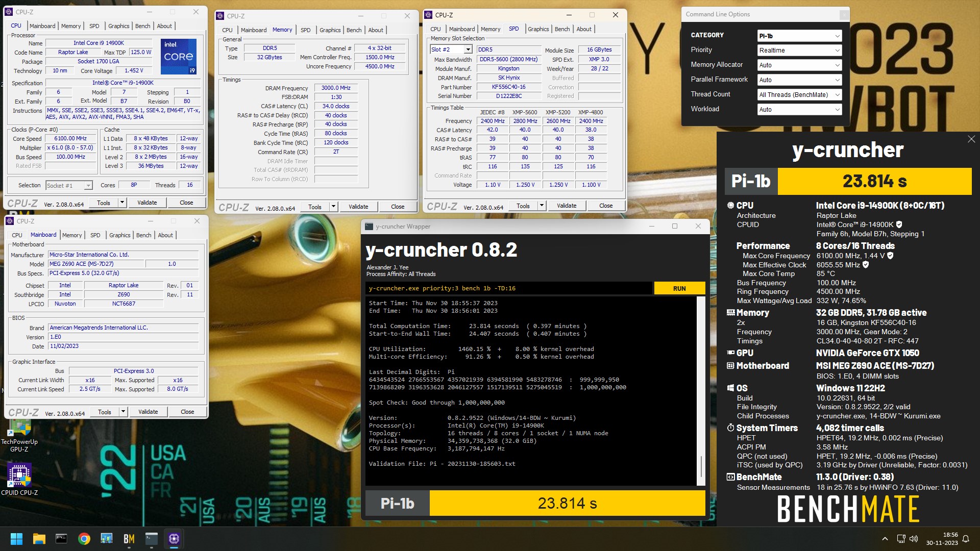Click the shield beside Max Core Frequency value
This screenshot has width=980, height=551.
[890, 256]
